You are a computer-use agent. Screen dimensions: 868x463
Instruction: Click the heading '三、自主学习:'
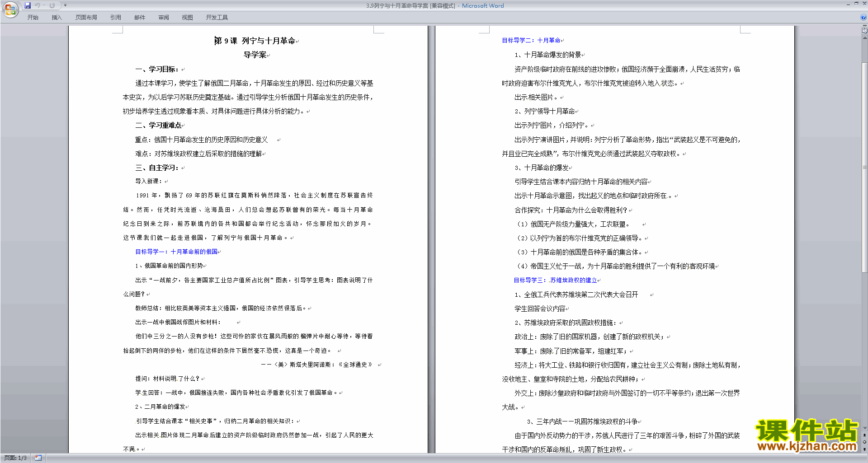157,168
